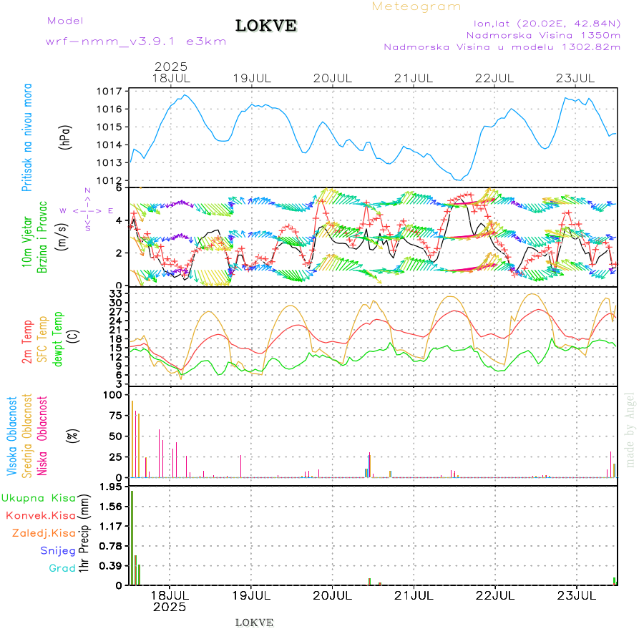Select Nadmorska Visina u modelu text
This screenshot has width=644, height=644.
coord(502,47)
